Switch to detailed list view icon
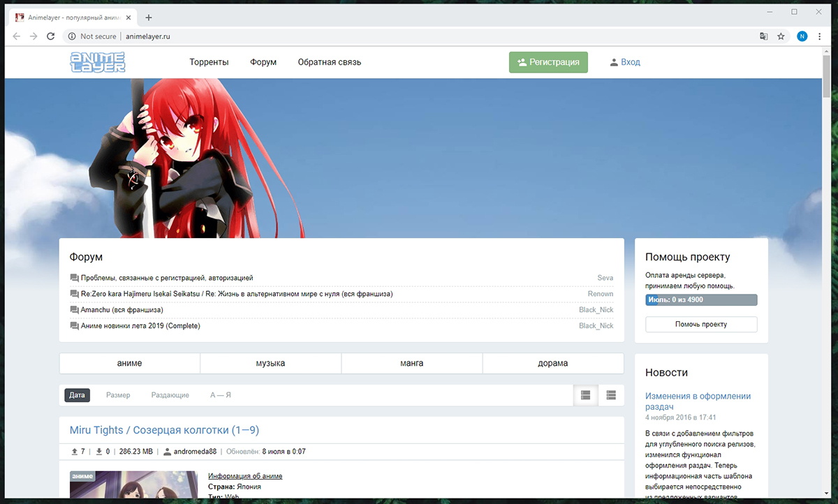 585,395
